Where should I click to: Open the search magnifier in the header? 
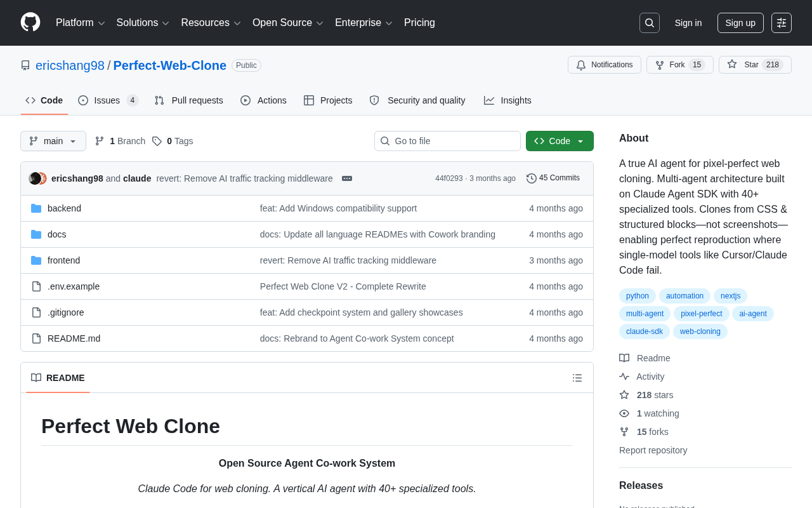point(650,23)
